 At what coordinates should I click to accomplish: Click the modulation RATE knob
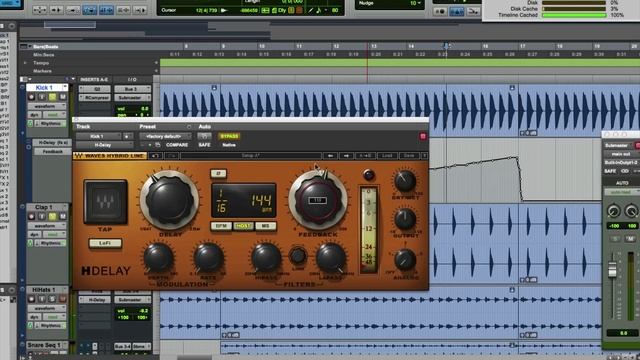[x=208, y=258]
